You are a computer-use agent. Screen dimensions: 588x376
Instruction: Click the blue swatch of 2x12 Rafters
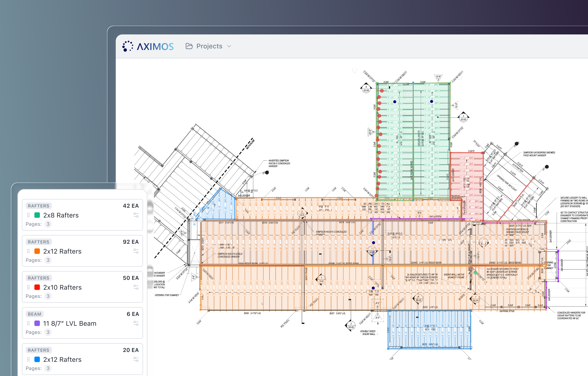point(37,360)
